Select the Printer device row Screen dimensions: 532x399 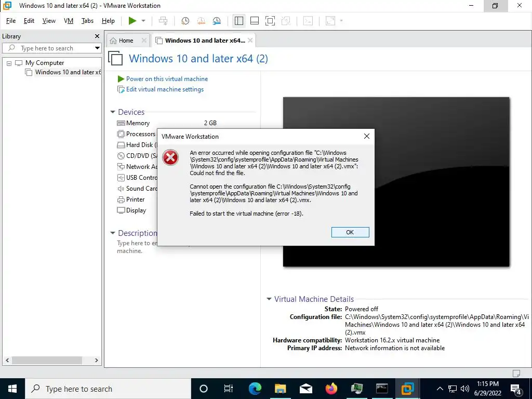pyautogui.click(x=131, y=199)
